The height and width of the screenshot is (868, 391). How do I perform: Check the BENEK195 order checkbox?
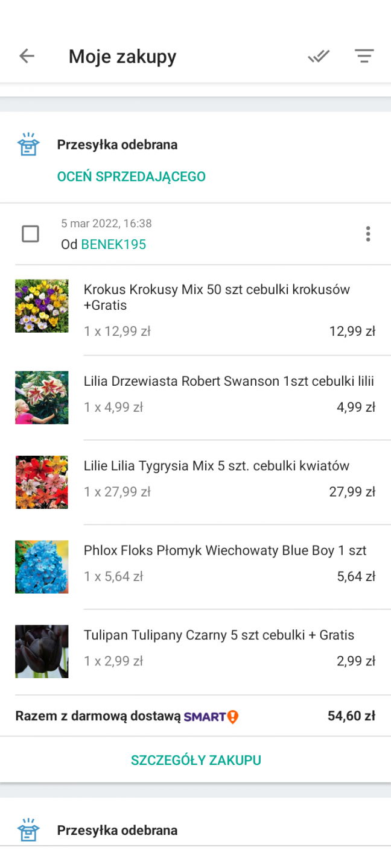(30, 234)
